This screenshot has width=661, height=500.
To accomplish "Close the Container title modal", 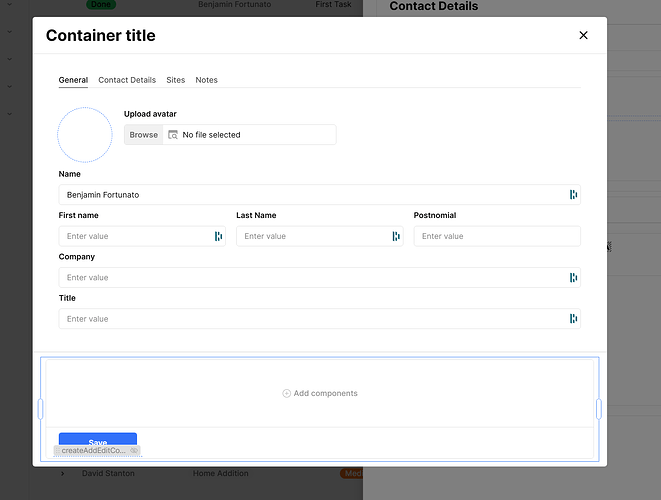I will point(584,36).
